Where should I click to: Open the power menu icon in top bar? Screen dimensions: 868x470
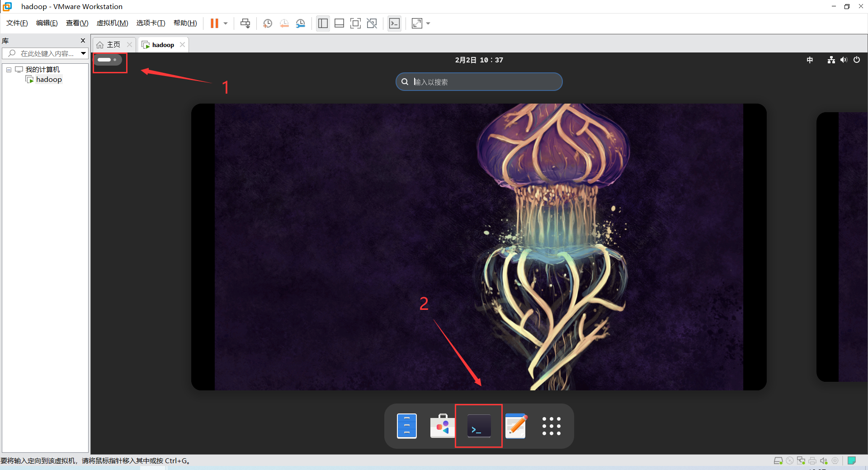click(x=857, y=60)
